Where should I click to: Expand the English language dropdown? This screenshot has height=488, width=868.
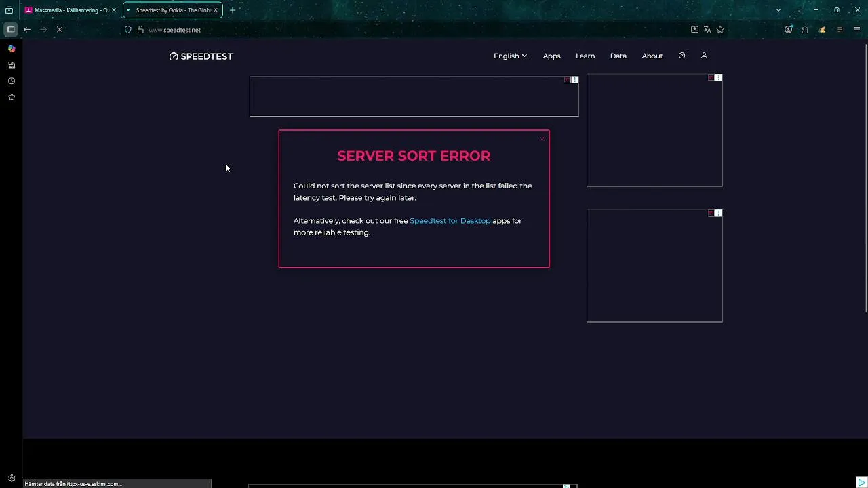click(x=510, y=56)
